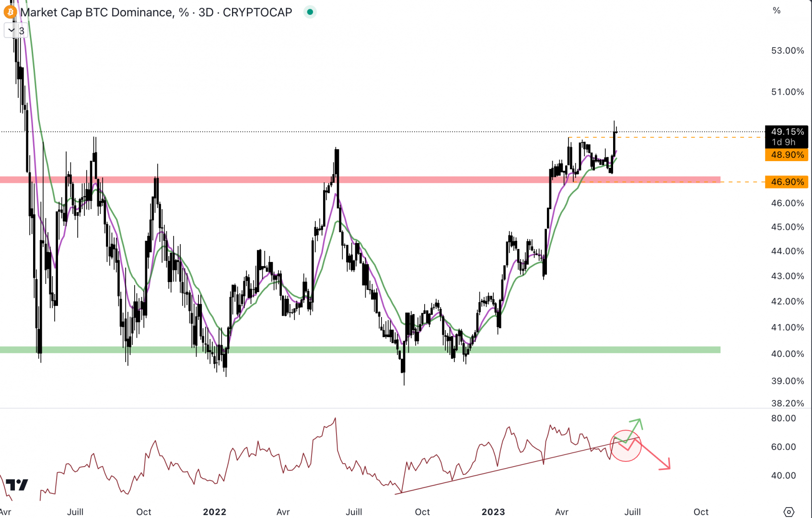The image size is (812, 518).
Task: Select the RSI ascending trendline
Action: [x=517, y=466]
